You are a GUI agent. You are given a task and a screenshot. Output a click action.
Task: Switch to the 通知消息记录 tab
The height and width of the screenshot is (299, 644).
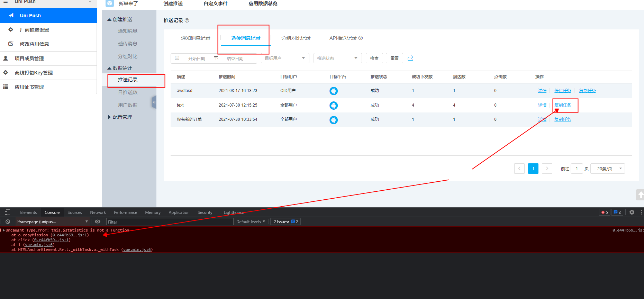[196, 38]
